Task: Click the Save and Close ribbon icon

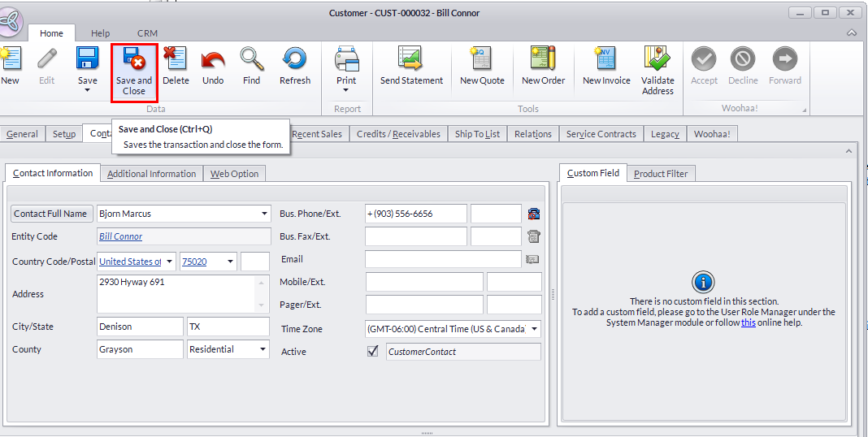Action: (133, 60)
